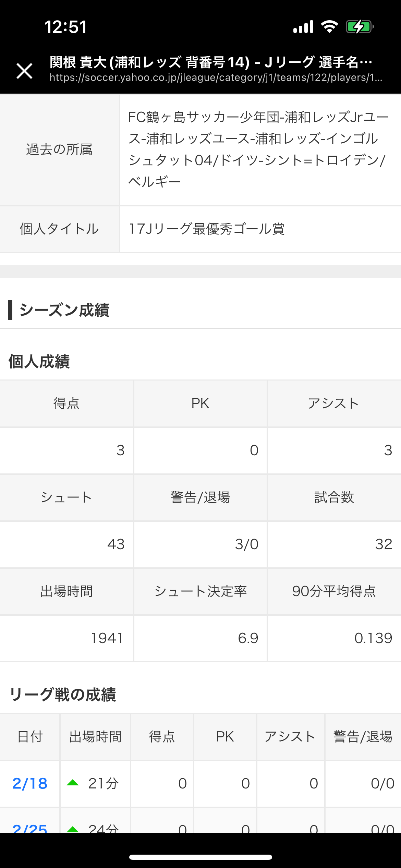
Task: Tap the cellular signal bars icon
Action: tap(303, 27)
